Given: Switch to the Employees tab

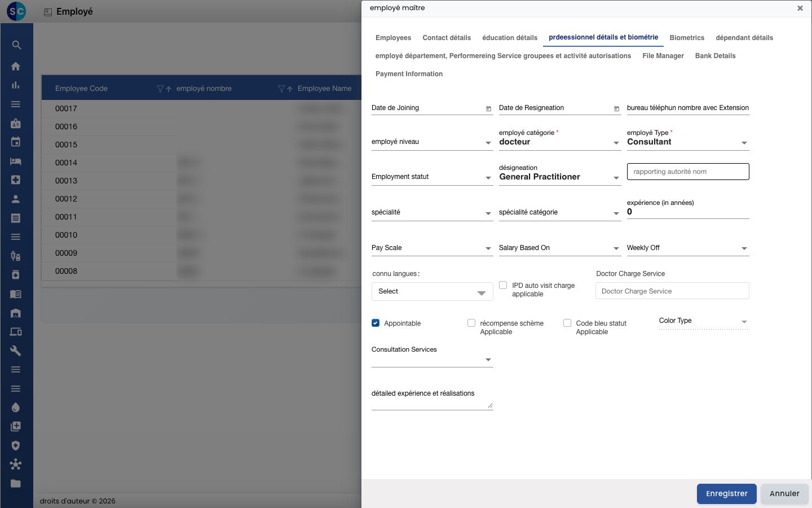Looking at the screenshot, I should pyautogui.click(x=393, y=38).
